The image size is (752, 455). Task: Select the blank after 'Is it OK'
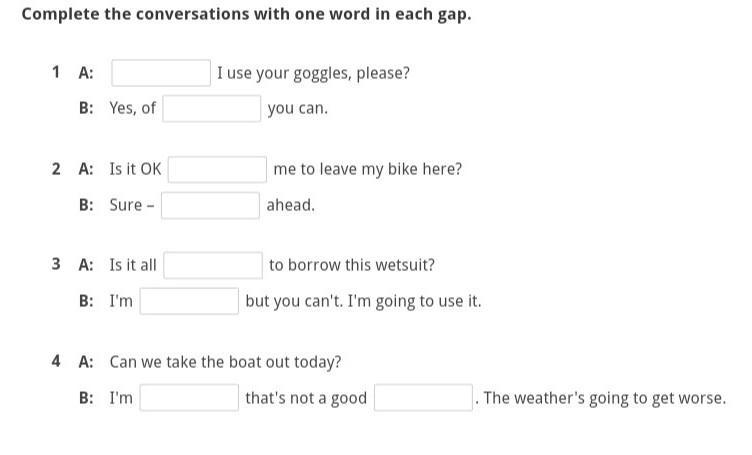(x=217, y=169)
